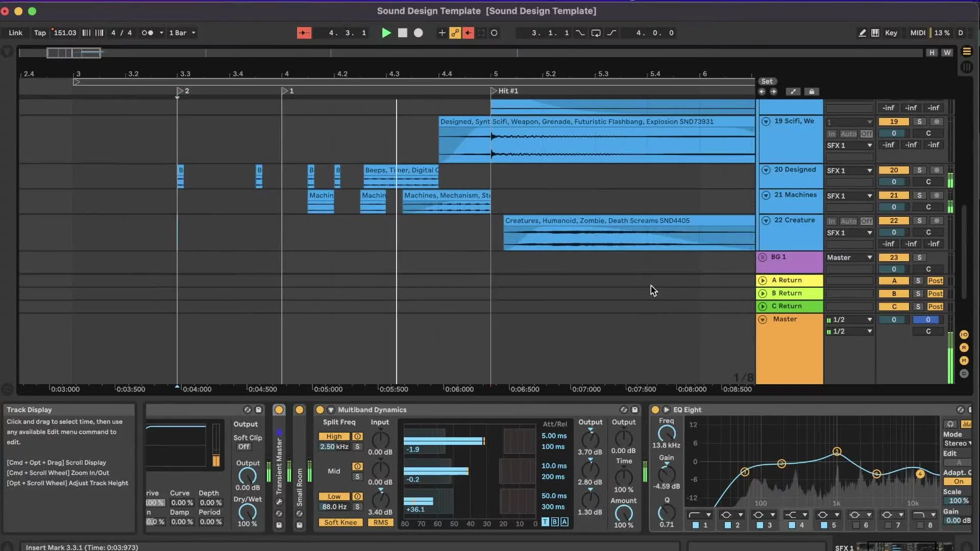Toggle the Transient Master device activator
This screenshot has width=980, height=551.
click(x=279, y=410)
